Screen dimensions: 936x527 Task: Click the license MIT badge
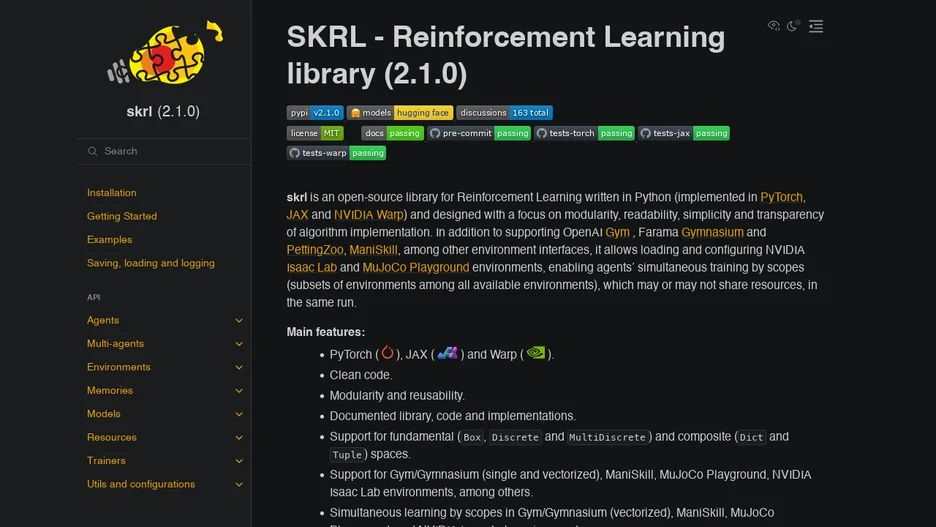tap(315, 133)
